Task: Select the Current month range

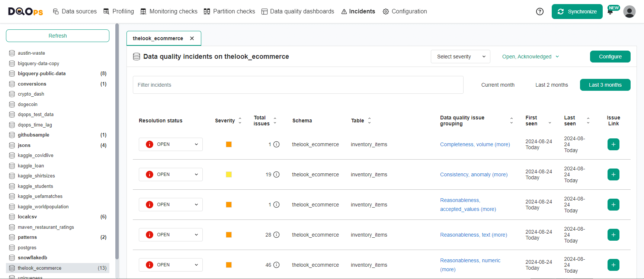Action: [498, 85]
